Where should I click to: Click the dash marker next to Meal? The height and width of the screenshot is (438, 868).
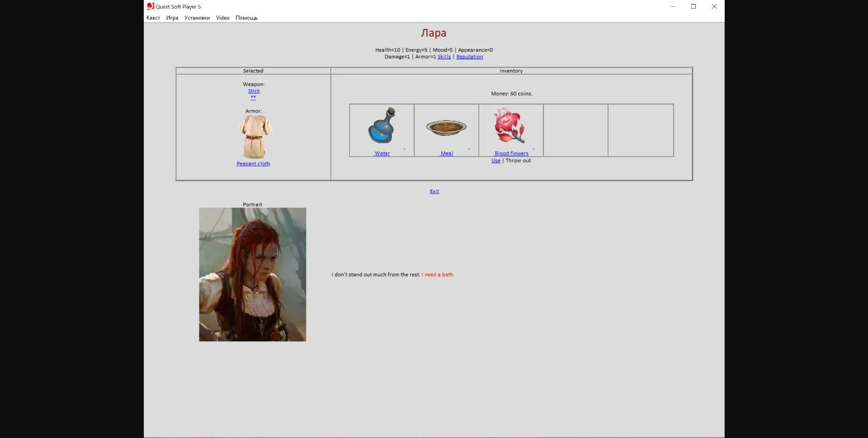[469, 149]
